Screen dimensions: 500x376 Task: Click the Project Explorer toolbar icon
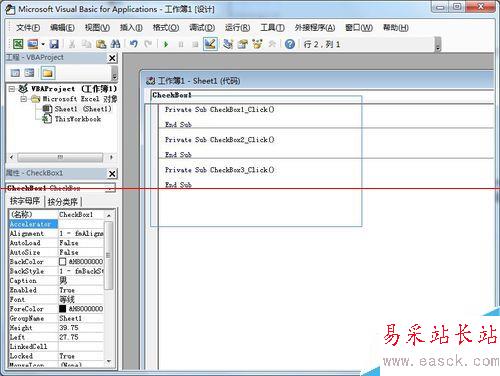coord(228,44)
